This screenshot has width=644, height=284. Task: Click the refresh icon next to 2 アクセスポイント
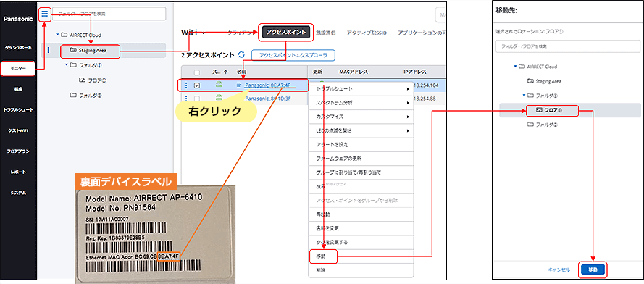click(x=241, y=54)
